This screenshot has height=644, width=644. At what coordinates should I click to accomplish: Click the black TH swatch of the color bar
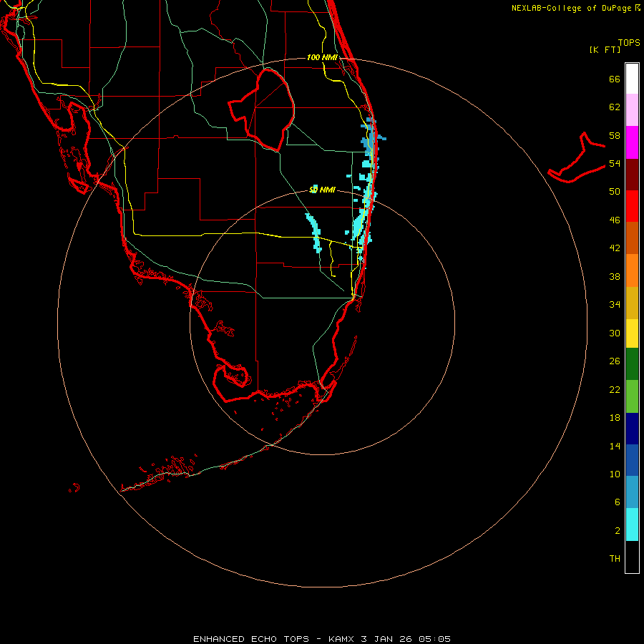pos(632,557)
